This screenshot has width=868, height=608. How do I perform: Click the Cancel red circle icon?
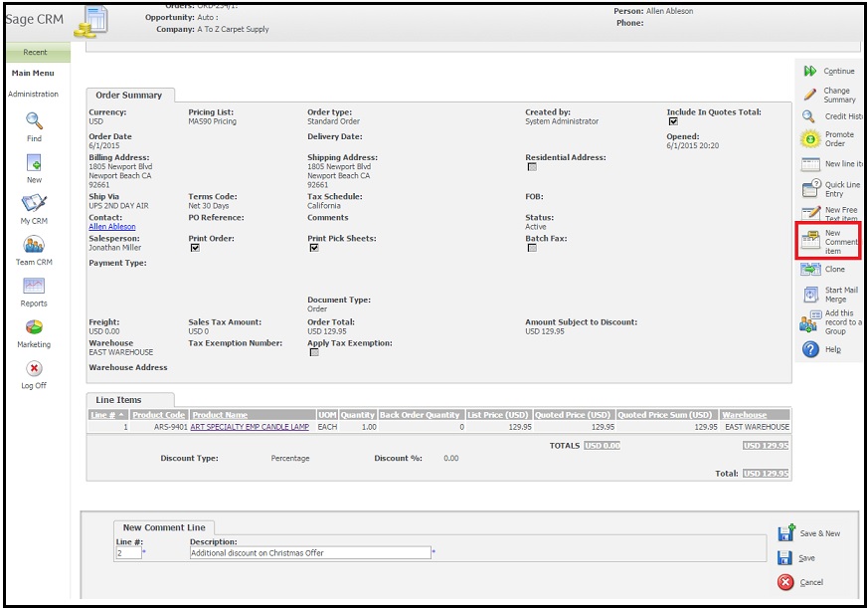[784, 582]
